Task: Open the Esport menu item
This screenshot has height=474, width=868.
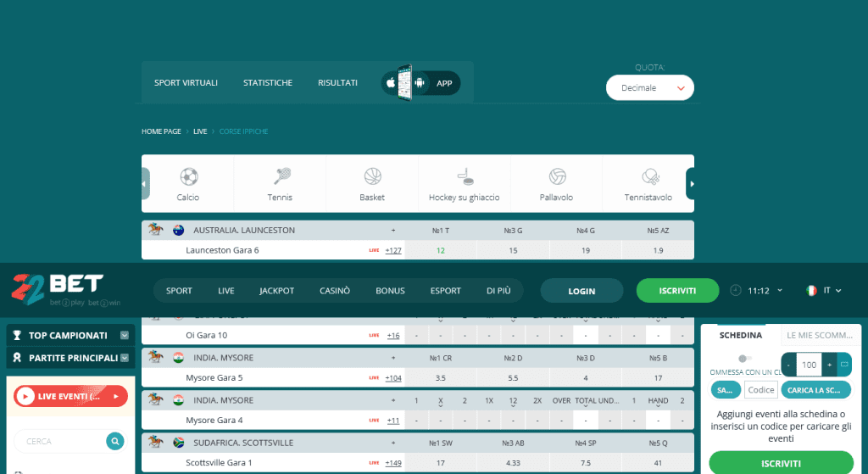Action: pos(446,291)
